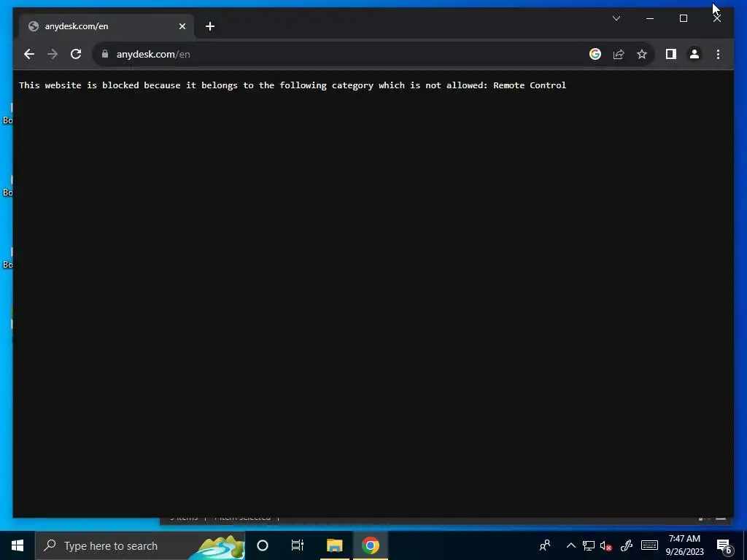Open the network status tray icon
The width and height of the screenshot is (747, 560).
pos(589,545)
